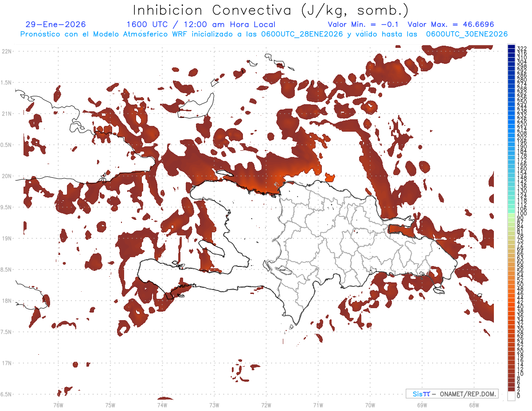532x411 pixels.
Task: Click the '72W' longitude label
Action: point(266,405)
